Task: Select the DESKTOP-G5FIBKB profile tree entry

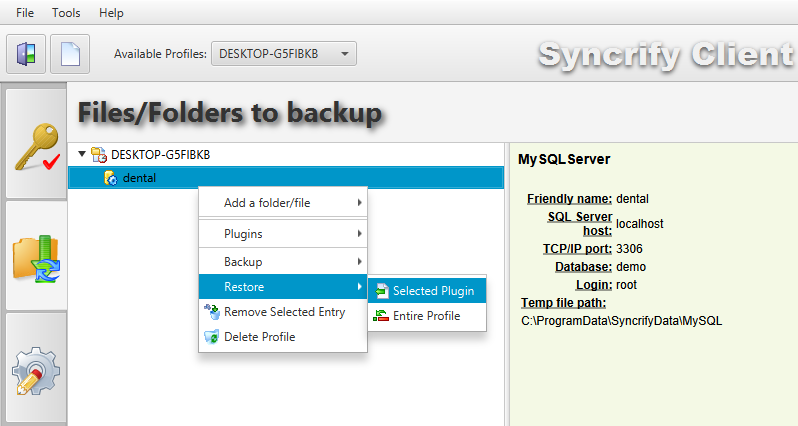Action: 160,154
